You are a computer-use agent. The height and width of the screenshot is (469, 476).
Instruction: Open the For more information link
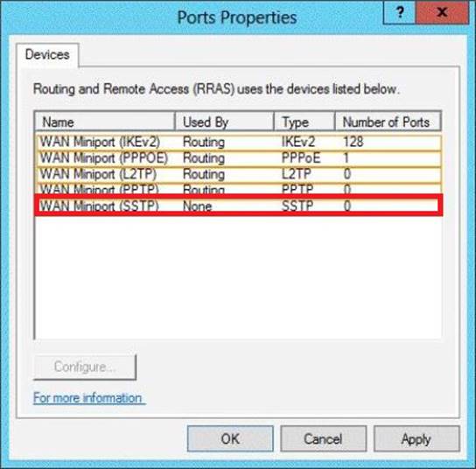click(x=88, y=398)
